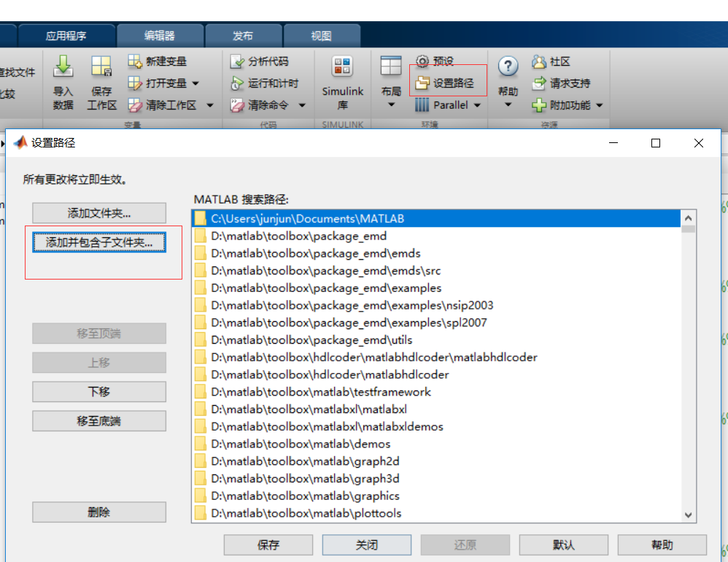Expand the Parallel dropdown arrow

pyautogui.click(x=477, y=105)
